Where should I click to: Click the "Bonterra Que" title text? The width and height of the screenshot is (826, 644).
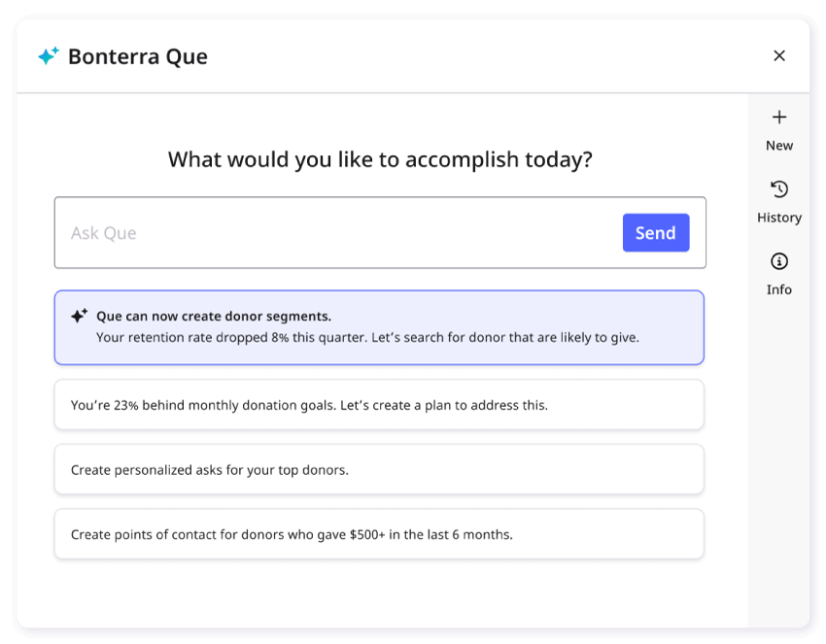point(138,56)
